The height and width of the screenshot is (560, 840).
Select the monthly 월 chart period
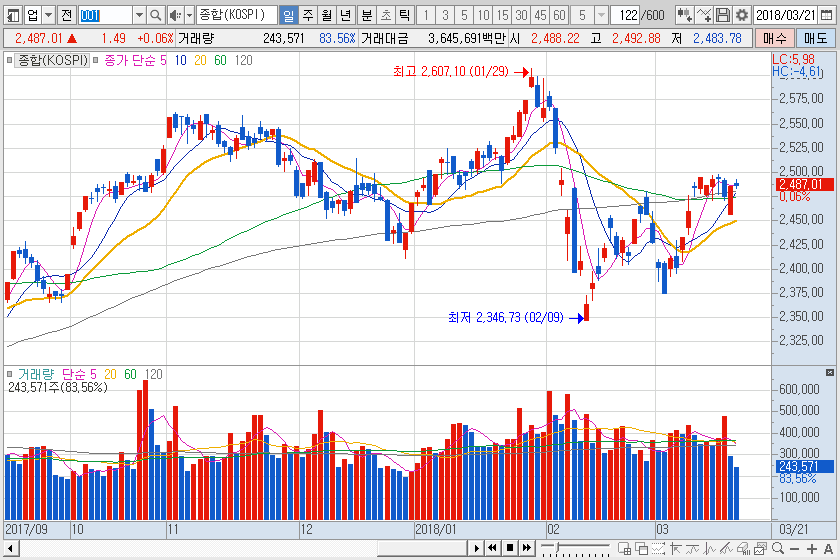(x=326, y=15)
